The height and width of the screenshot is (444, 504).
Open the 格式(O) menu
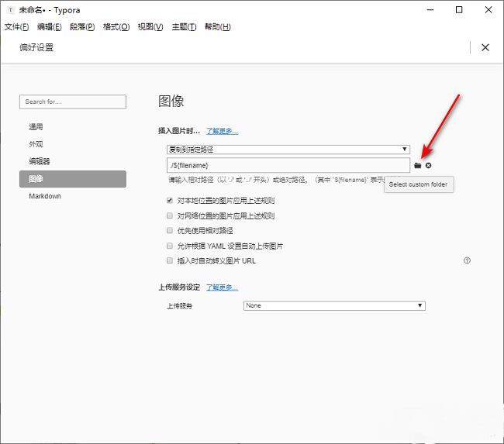(116, 27)
